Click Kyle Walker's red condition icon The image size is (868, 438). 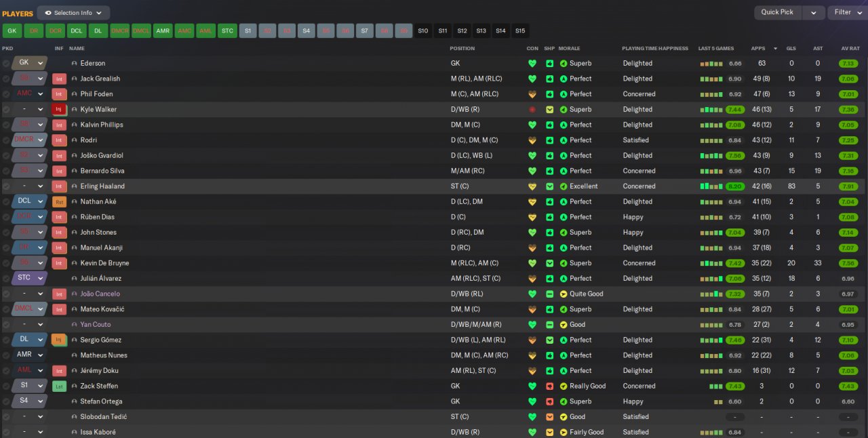pyautogui.click(x=532, y=109)
